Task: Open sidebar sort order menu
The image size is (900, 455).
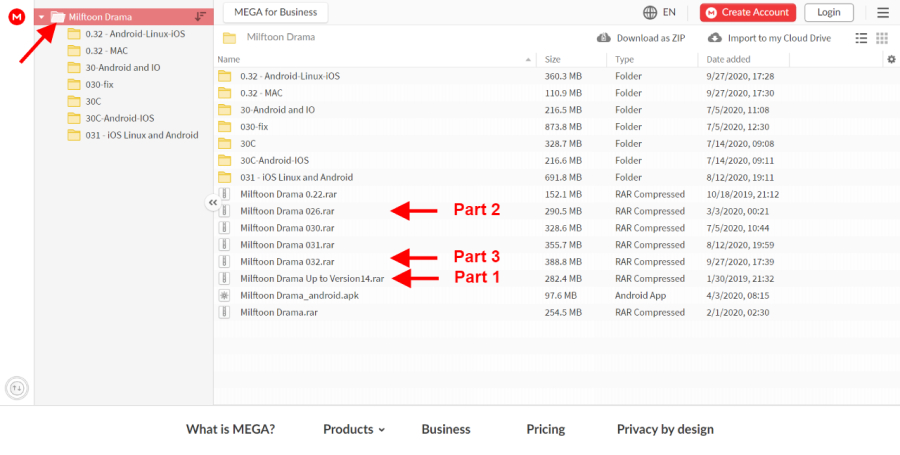Action: [200, 17]
